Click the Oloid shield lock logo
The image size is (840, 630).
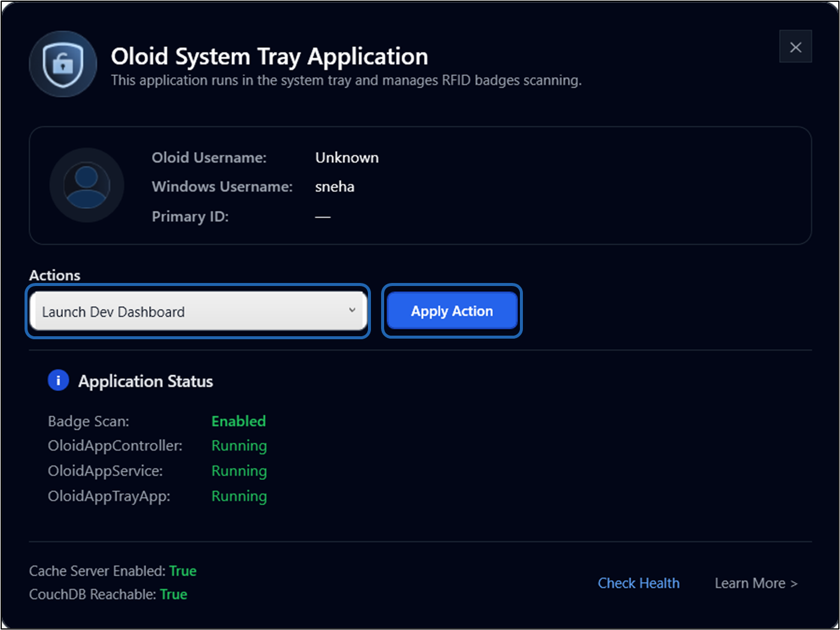pos(63,64)
